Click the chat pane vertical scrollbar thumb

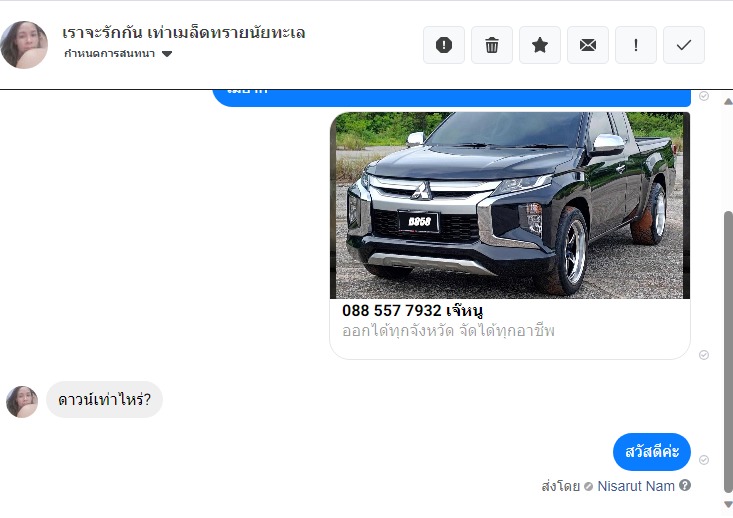pyautogui.click(x=728, y=352)
